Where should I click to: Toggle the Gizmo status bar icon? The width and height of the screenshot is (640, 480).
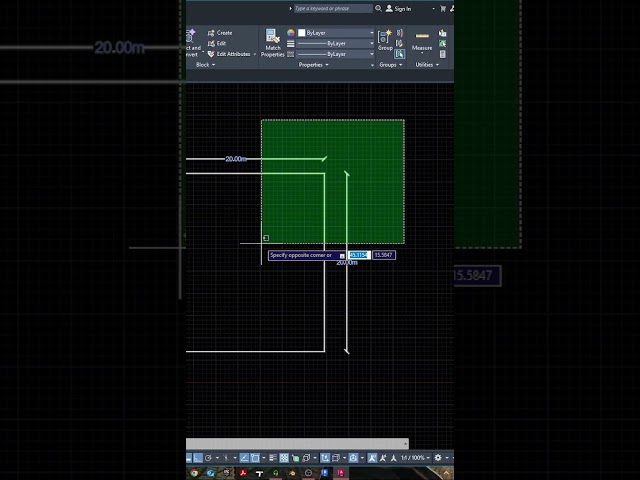pos(353,458)
